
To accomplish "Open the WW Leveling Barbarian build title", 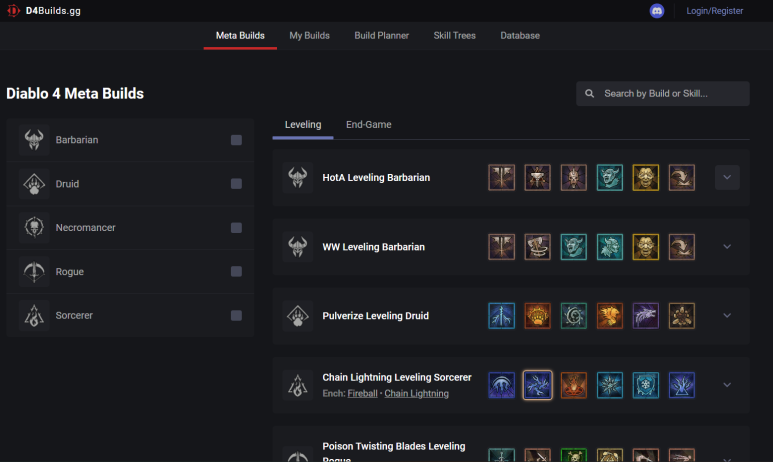I will coord(373,247).
